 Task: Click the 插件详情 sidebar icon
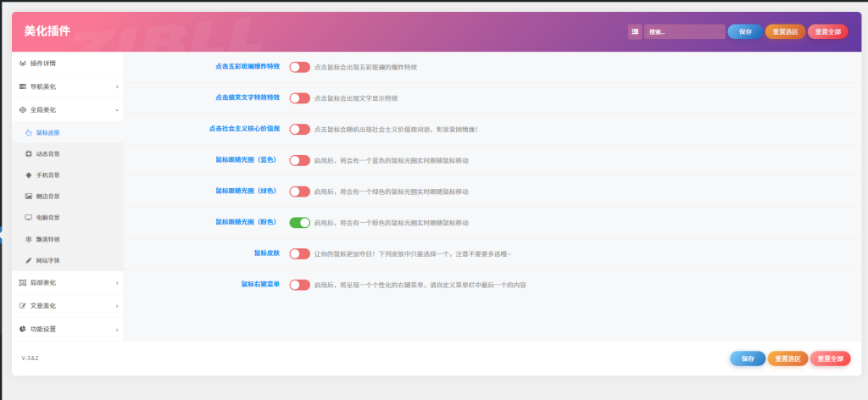coord(23,64)
